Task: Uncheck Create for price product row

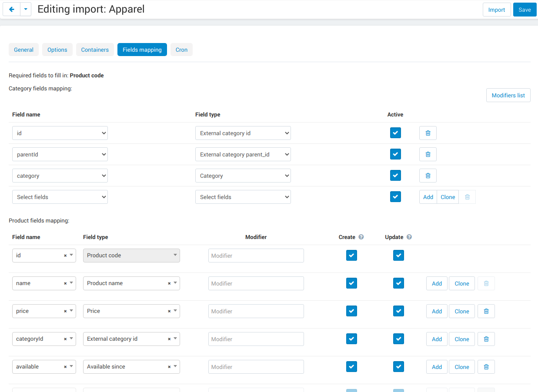Action: point(351,311)
